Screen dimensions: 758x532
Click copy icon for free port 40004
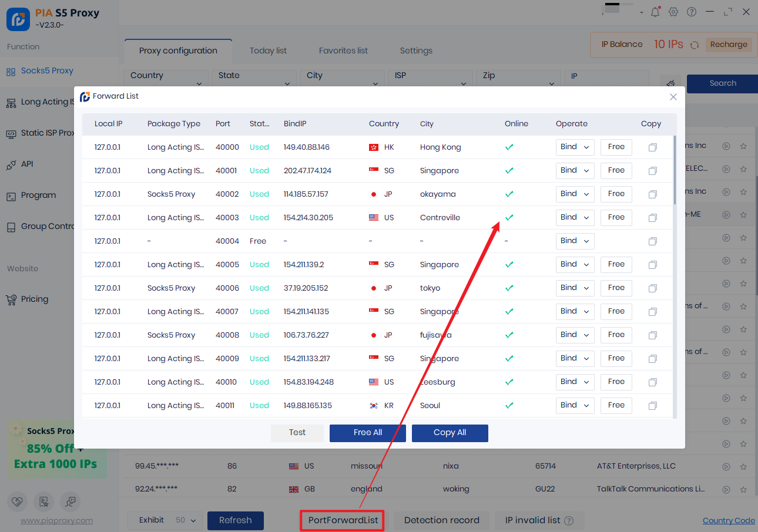(652, 241)
